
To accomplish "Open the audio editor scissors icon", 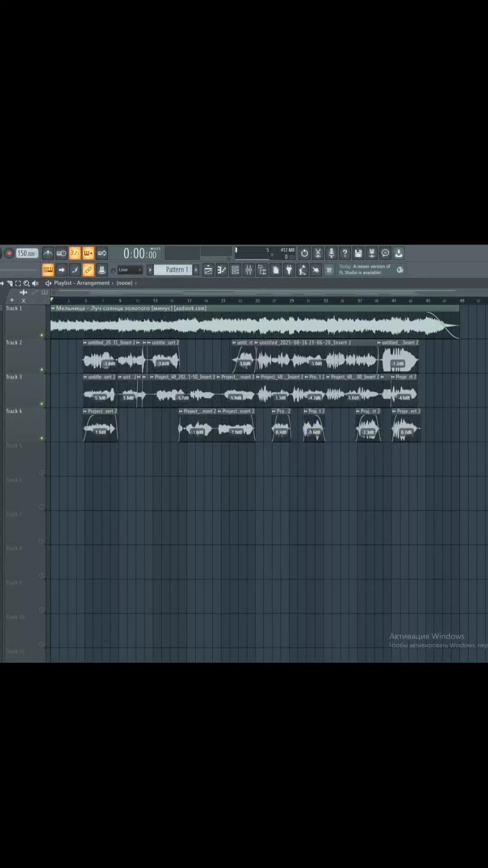I will coord(318,253).
